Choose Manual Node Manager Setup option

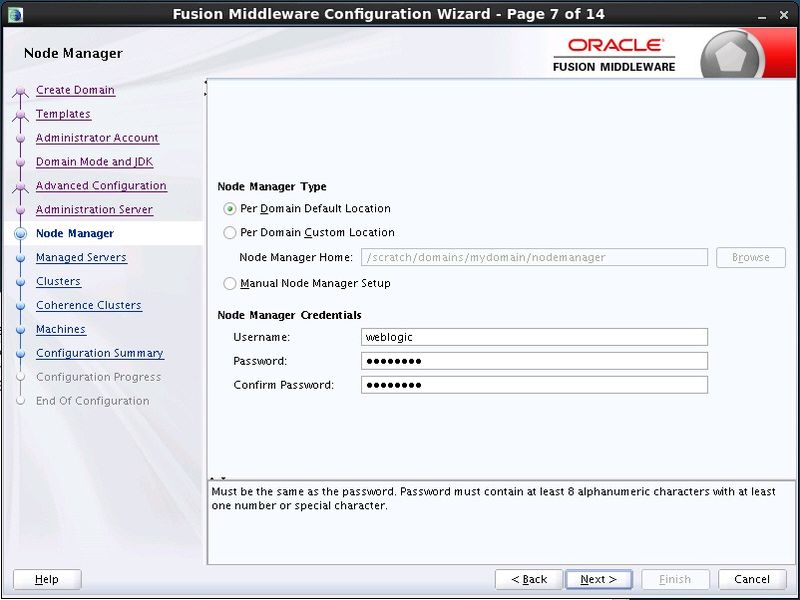point(230,283)
